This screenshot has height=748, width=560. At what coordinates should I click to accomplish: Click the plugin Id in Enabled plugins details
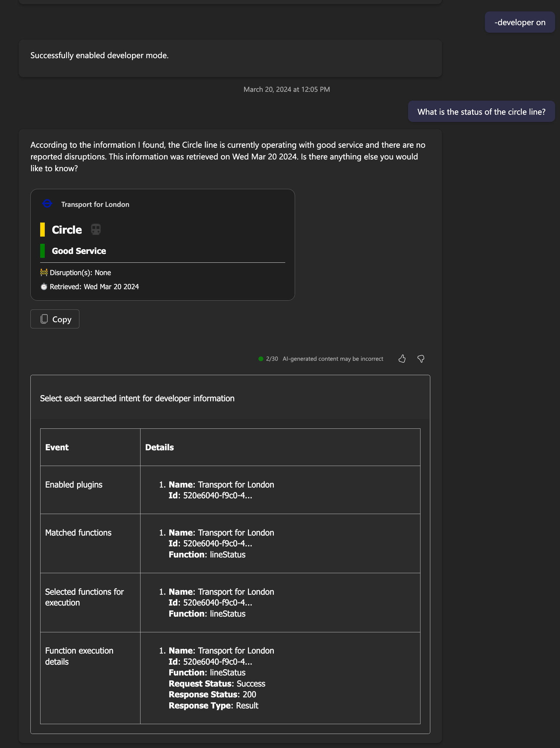pos(210,495)
